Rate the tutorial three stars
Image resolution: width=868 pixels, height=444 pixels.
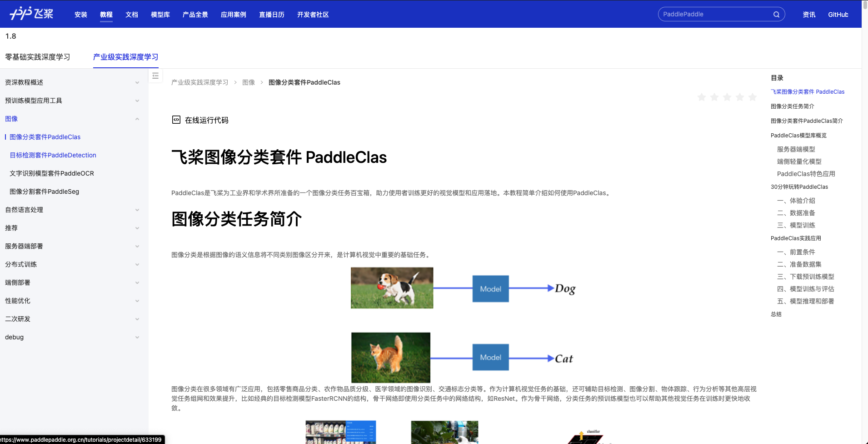tap(727, 97)
